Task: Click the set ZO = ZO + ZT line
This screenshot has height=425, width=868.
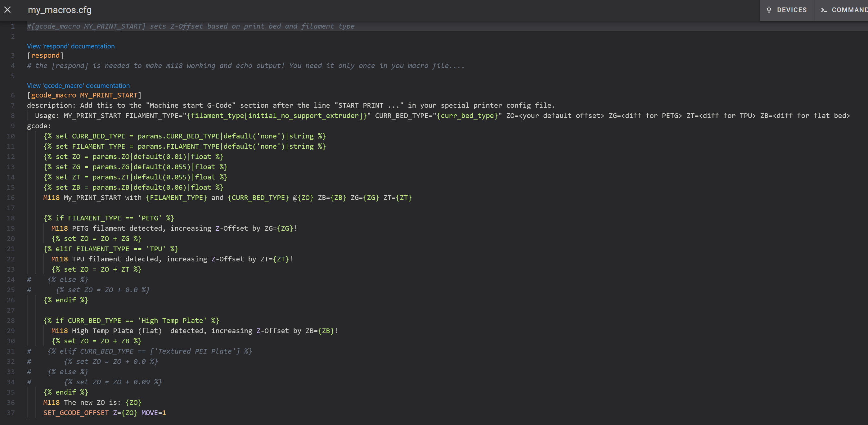Action: (x=97, y=270)
